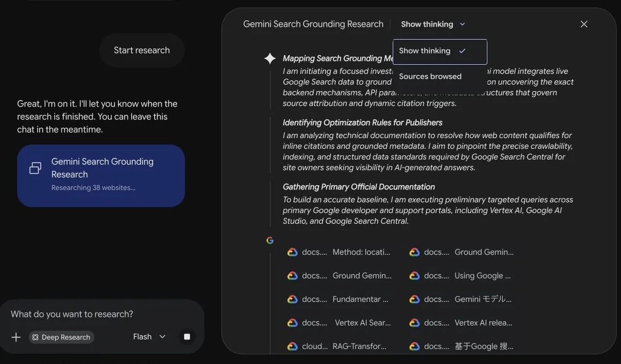Click the document icon on the Gemini Search Grounding card

[35, 168]
